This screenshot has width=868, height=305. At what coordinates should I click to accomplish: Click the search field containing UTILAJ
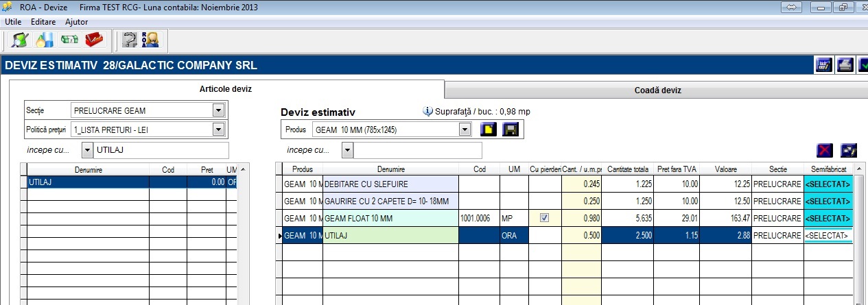[x=161, y=150]
